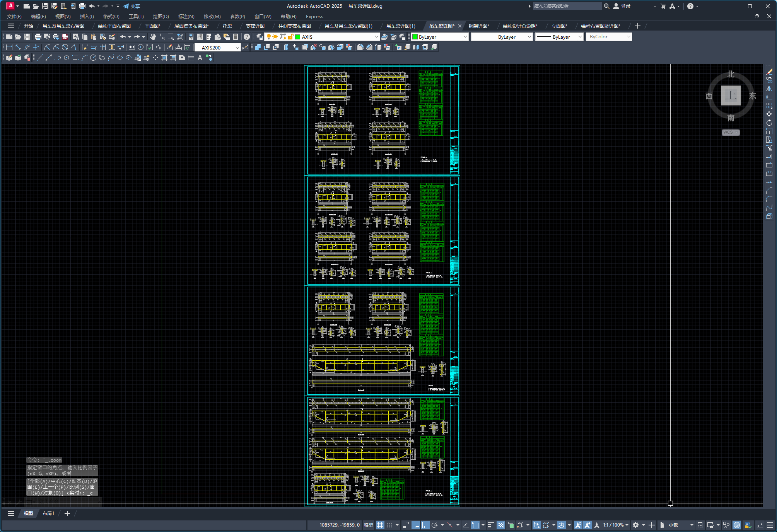Select the Line draw tool
Viewport: 777px width, 532px height.
(40, 58)
